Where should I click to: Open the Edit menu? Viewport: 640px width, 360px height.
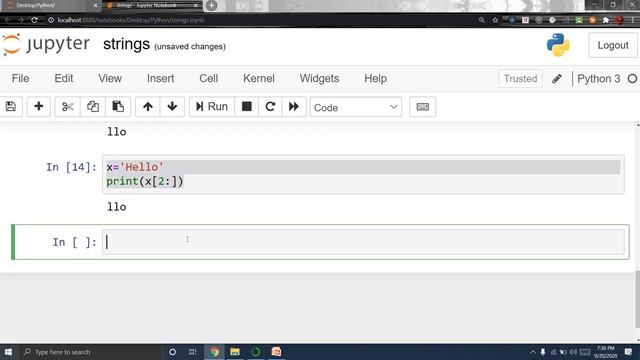click(x=64, y=78)
